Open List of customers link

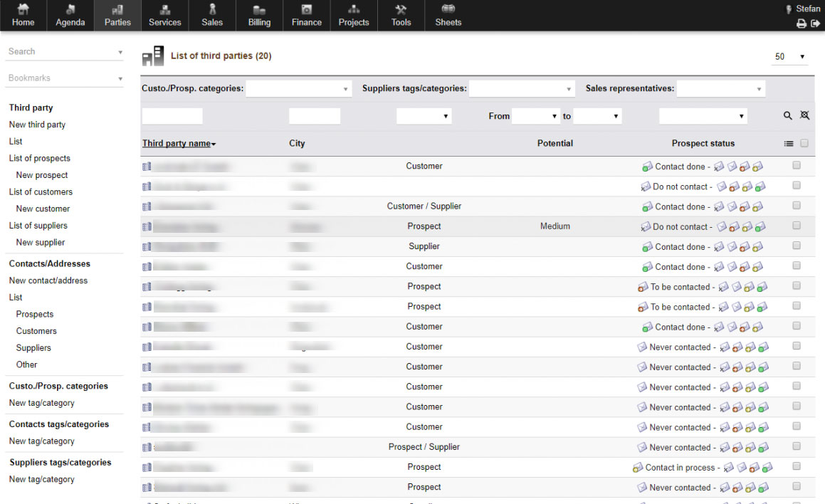[x=41, y=192]
